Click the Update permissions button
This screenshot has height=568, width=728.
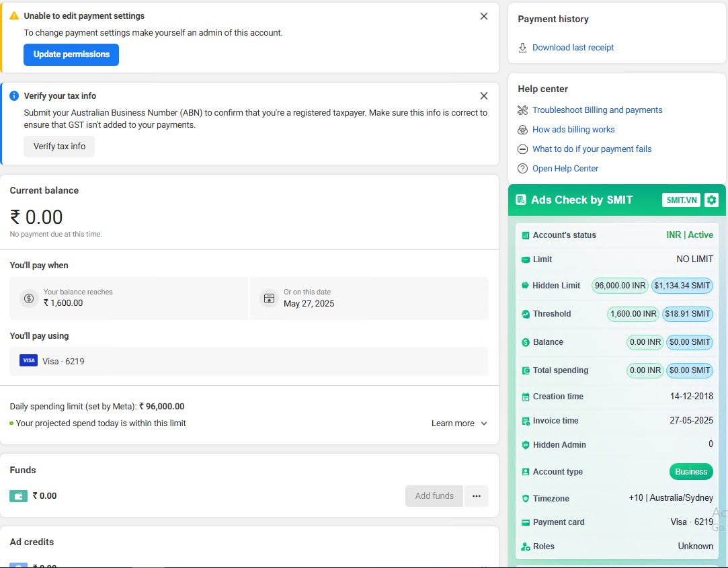click(71, 54)
